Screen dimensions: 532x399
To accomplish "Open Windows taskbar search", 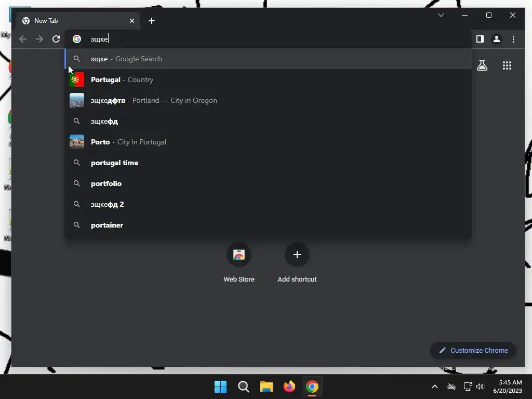I will tap(244, 387).
